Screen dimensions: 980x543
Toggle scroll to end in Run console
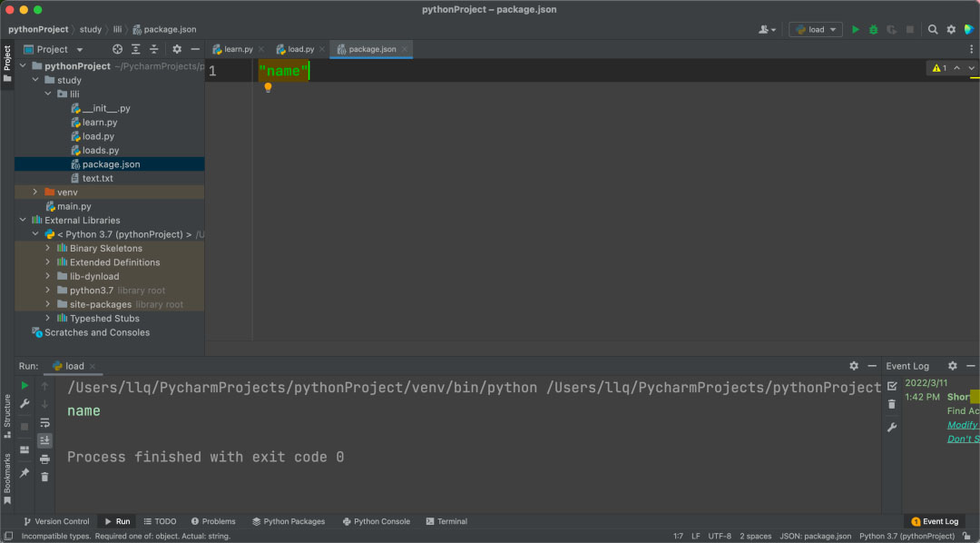(x=45, y=440)
